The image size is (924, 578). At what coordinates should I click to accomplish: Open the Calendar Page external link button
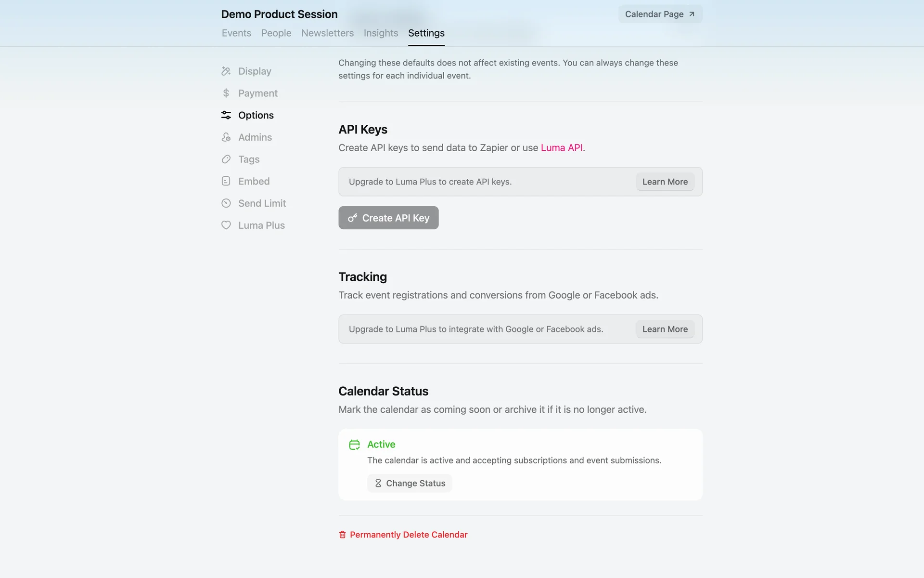660,14
